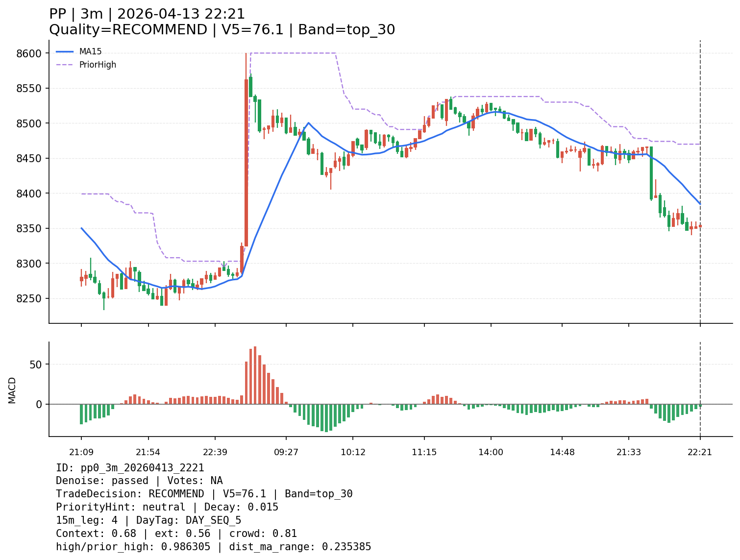Image resolution: width=740 pixels, height=560 pixels.
Task: Click the 21:09 time axis label
Action: pyautogui.click(x=81, y=452)
